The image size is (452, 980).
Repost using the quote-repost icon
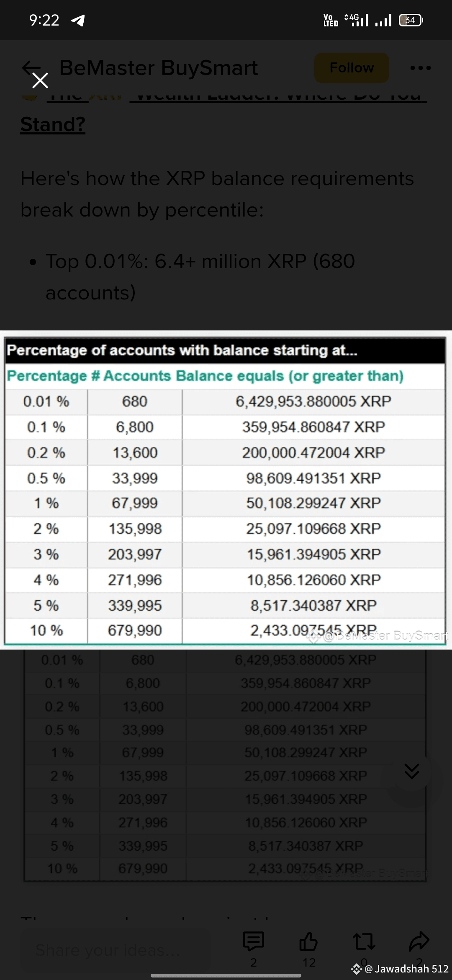pyautogui.click(x=364, y=941)
